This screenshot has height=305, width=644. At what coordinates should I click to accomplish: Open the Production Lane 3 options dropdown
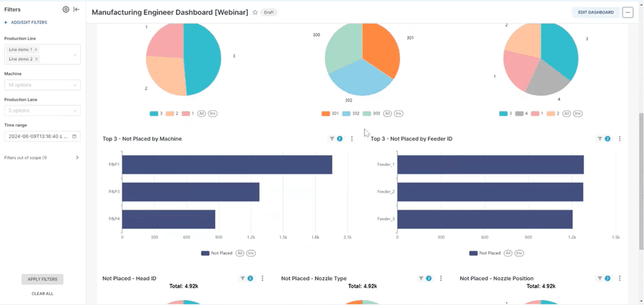(43, 111)
